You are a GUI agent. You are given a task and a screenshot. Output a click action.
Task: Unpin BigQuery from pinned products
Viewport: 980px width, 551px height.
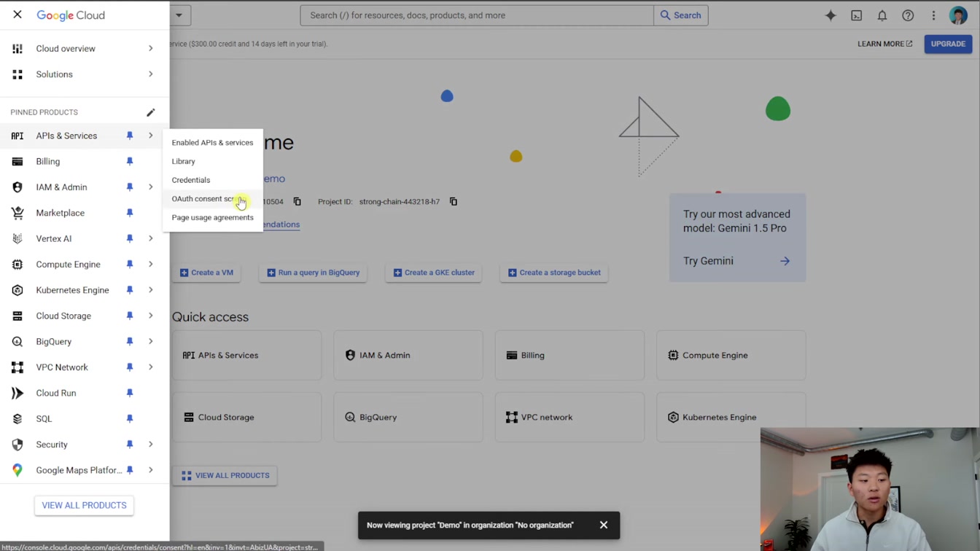130,342
